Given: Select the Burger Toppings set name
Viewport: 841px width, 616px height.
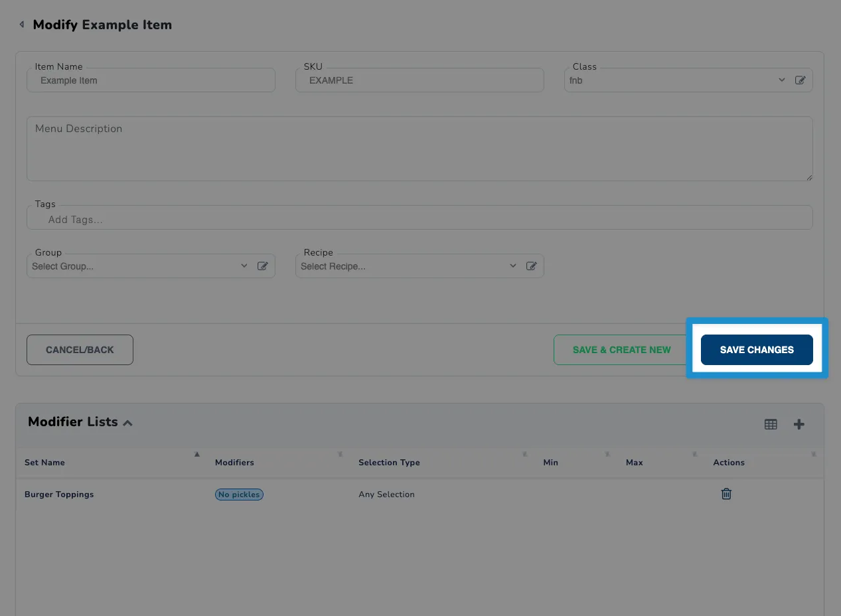Looking at the screenshot, I should coord(59,495).
